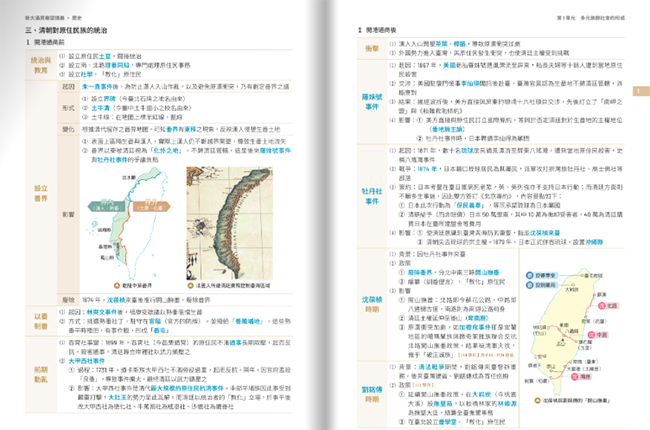Click the pink 中路 marker on map
The image size is (650, 430).
[598, 335]
